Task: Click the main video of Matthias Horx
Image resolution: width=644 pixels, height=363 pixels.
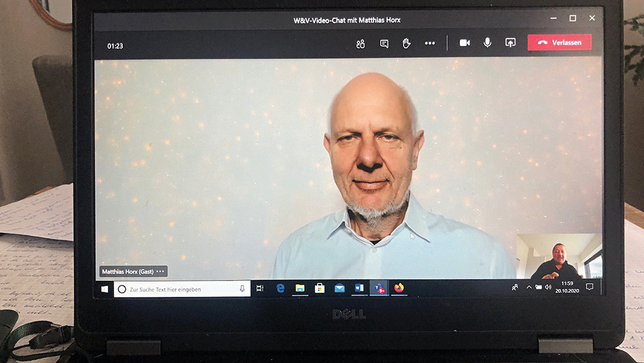Action: 348,169
